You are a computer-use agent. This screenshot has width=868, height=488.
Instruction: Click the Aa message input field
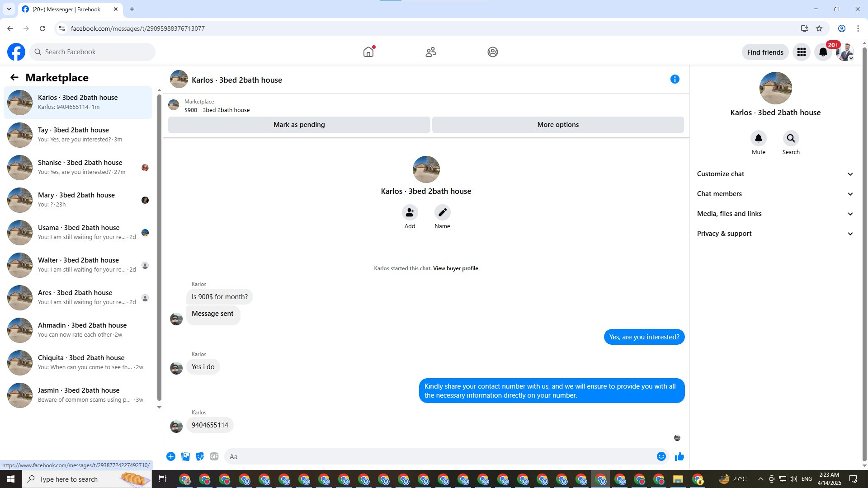pyautogui.click(x=439, y=456)
